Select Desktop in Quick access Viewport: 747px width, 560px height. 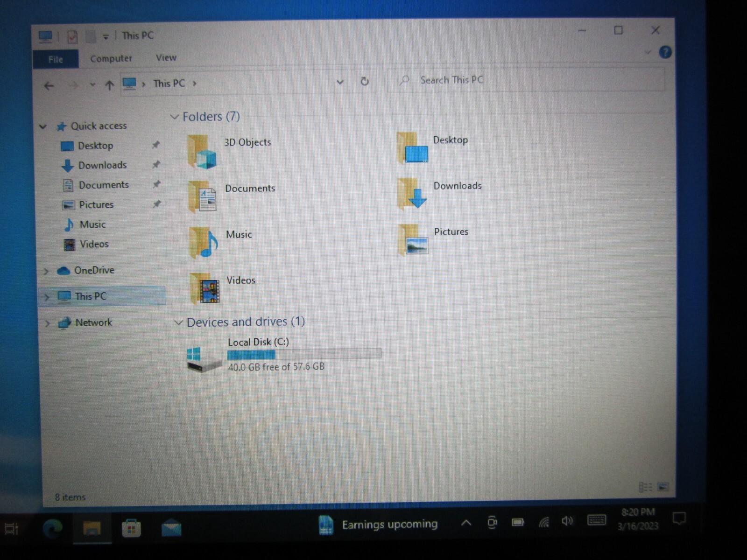96,146
